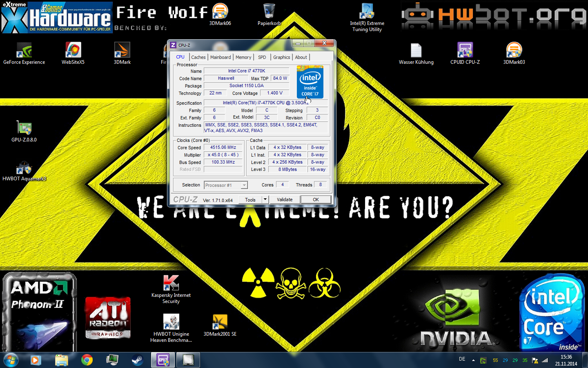This screenshot has width=588, height=368.
Task: Expand the Tools dropdown arrow
Action: (x=265, y=200)
